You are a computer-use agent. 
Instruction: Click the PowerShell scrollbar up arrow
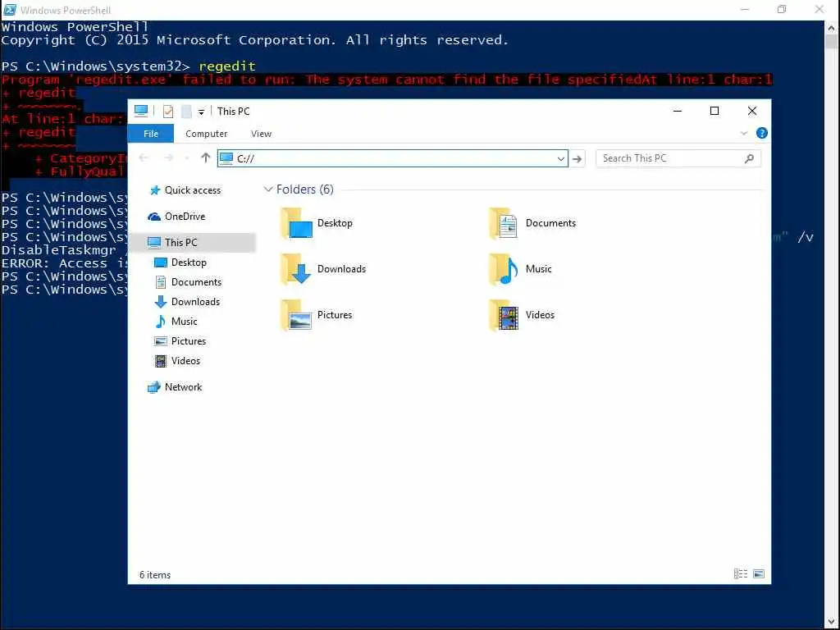pos(832,27)
